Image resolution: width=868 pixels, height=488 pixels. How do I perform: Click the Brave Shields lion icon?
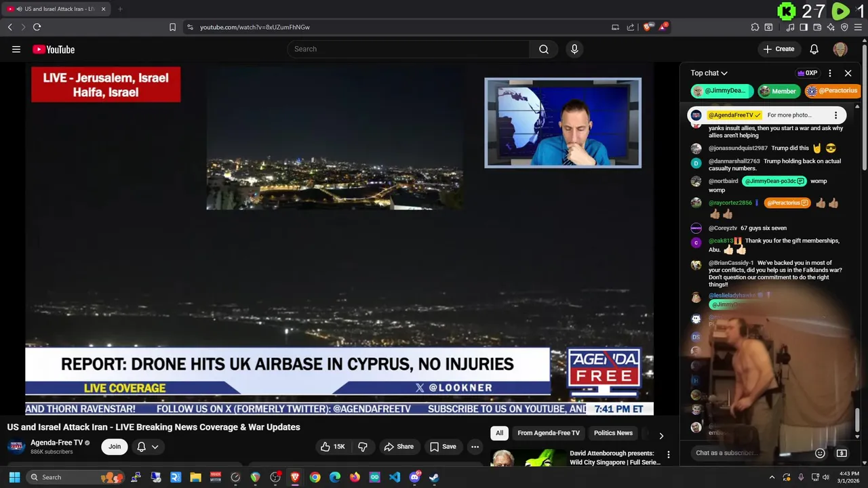648,27
